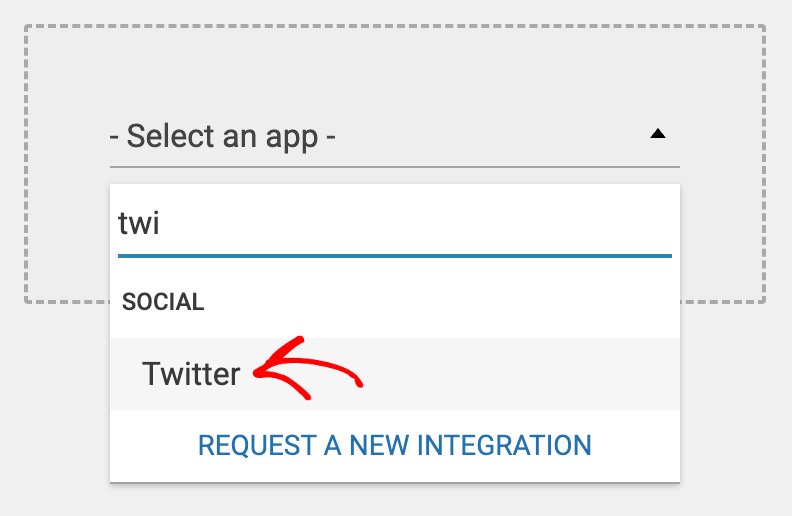Screen dimensions: 792x516
Task: Click the app selector's placeholder label text
Action: [x=222, y=136]
